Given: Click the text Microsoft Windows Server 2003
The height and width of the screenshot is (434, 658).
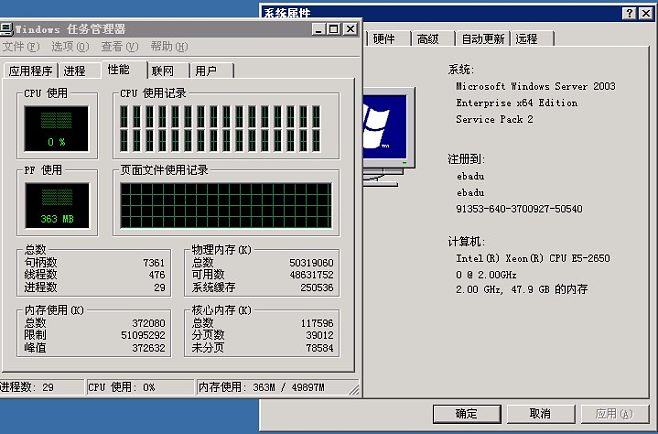Looking at the screenshot, I should click(536, 86).
